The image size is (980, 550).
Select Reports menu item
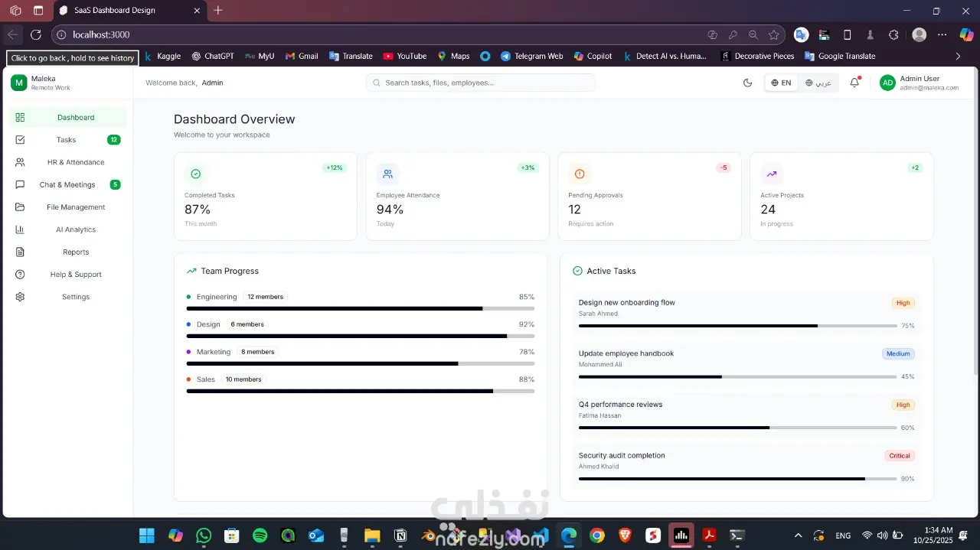click(x=67, y=252)
